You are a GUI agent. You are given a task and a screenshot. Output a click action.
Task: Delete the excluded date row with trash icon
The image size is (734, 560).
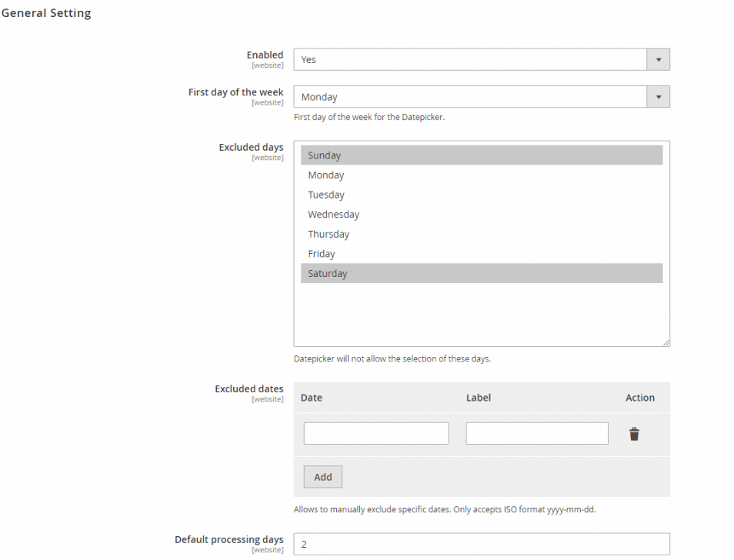(x=634, y=434)
